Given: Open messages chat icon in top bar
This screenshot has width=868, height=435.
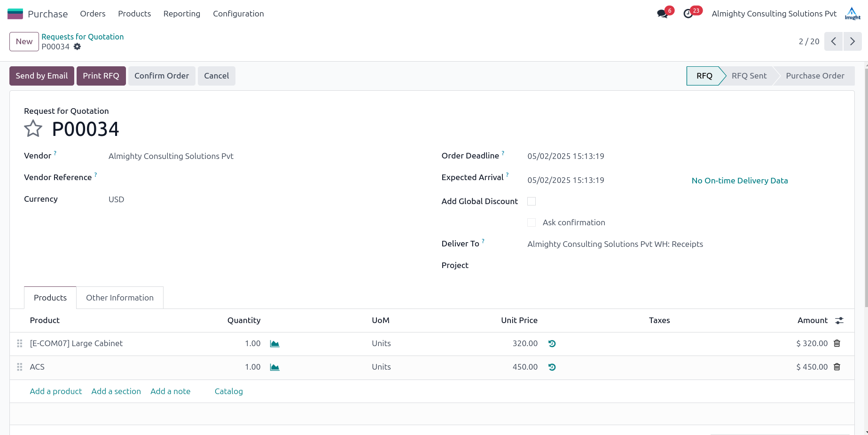Looking at the screenshot, I should 663,14.
